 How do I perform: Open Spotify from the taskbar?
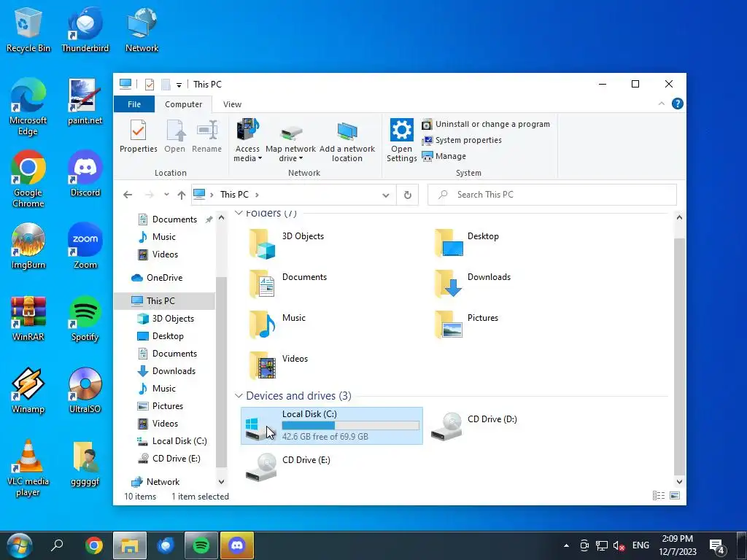coord(201,545)
